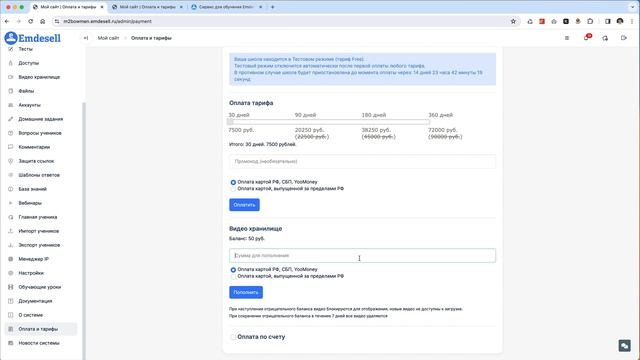This screenshot has height=360, width=640.
Task: Open Новости системы in sidebar
Action: coord(40,343)
